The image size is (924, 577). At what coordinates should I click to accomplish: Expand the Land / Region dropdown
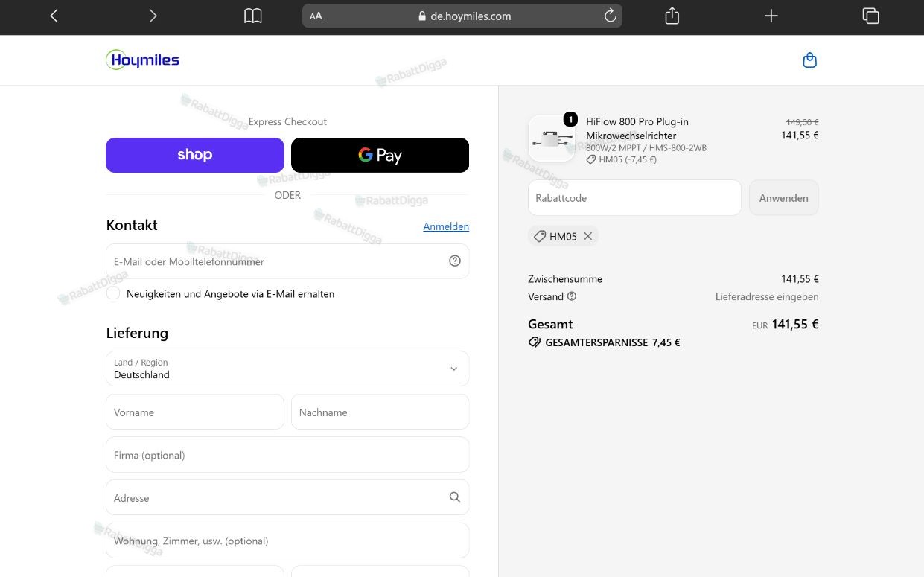point(287,369)
